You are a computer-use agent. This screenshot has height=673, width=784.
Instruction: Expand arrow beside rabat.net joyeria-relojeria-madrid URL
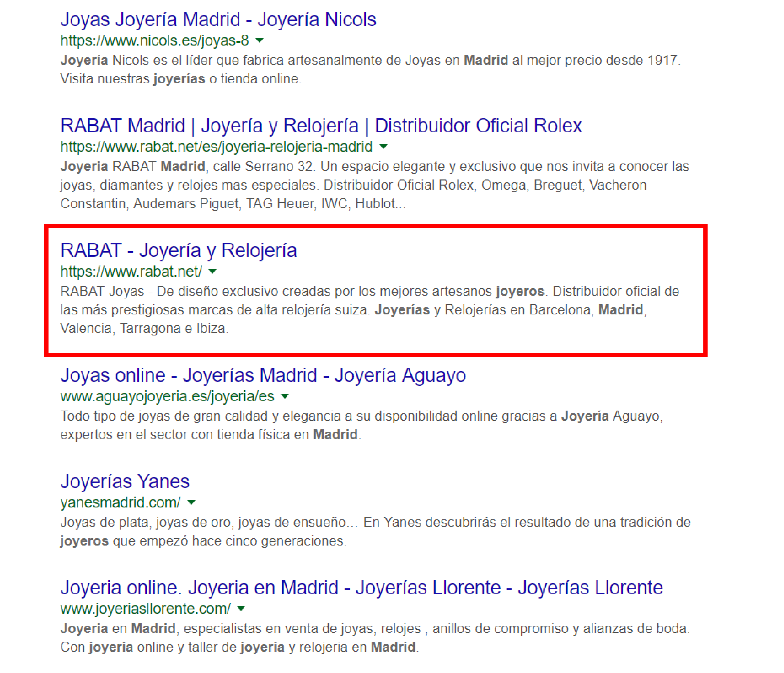pyautogui.click(x=383, y=146)
